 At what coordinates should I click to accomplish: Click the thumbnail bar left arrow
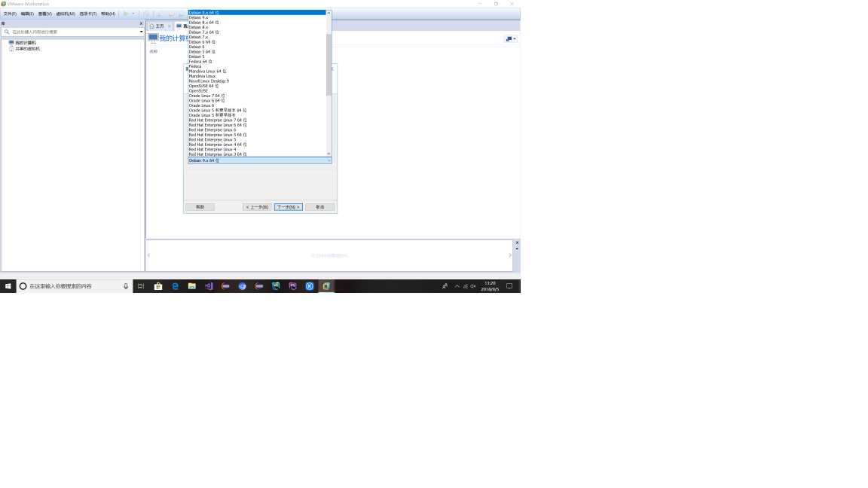[149, 255]
